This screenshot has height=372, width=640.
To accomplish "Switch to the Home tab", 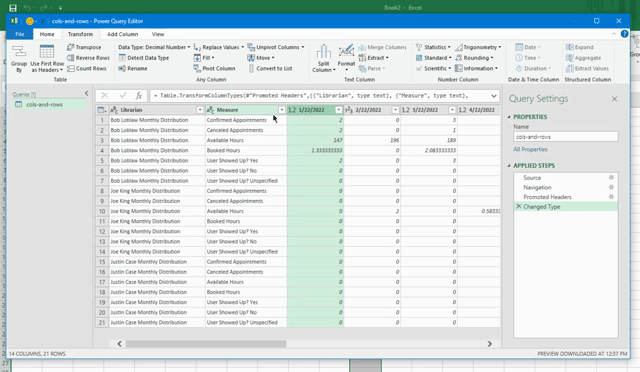I will [x=47, y=34].
